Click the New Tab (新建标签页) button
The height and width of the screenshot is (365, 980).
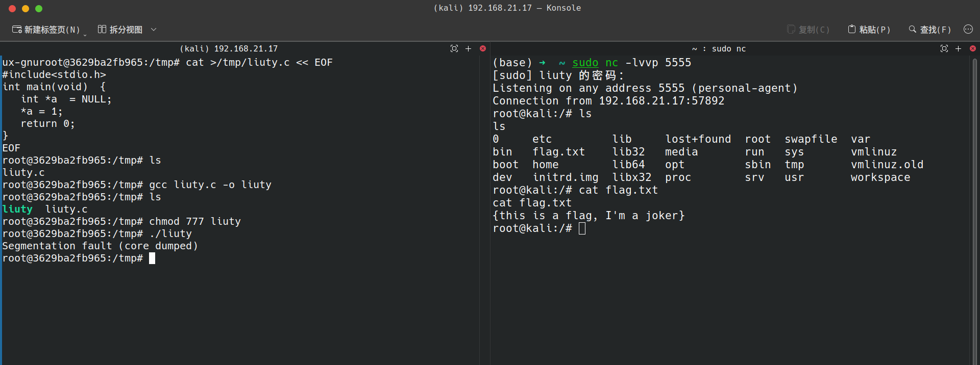46,30
